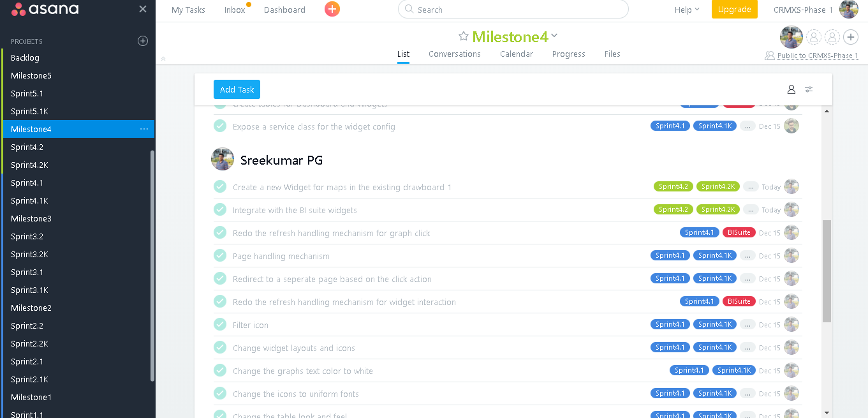Switch to the Calendar tab
Viewport: 868px width, 418px height.
coord(516,54)
